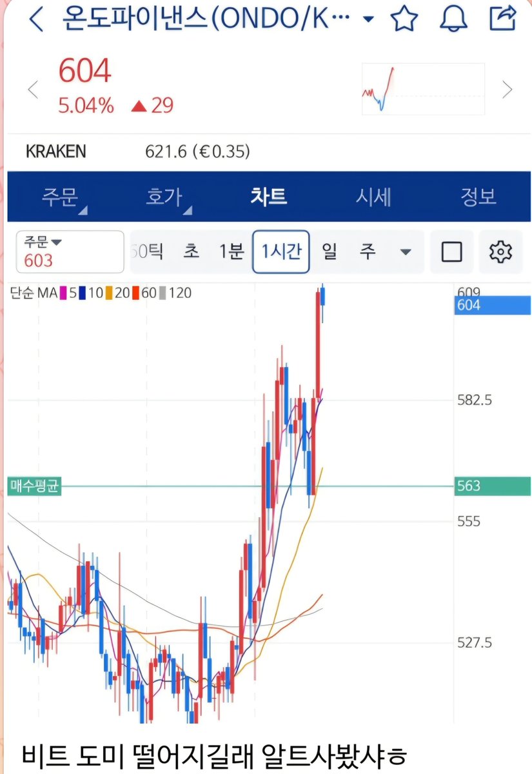Select the 일 chart interval

click(x=330, y=252)
